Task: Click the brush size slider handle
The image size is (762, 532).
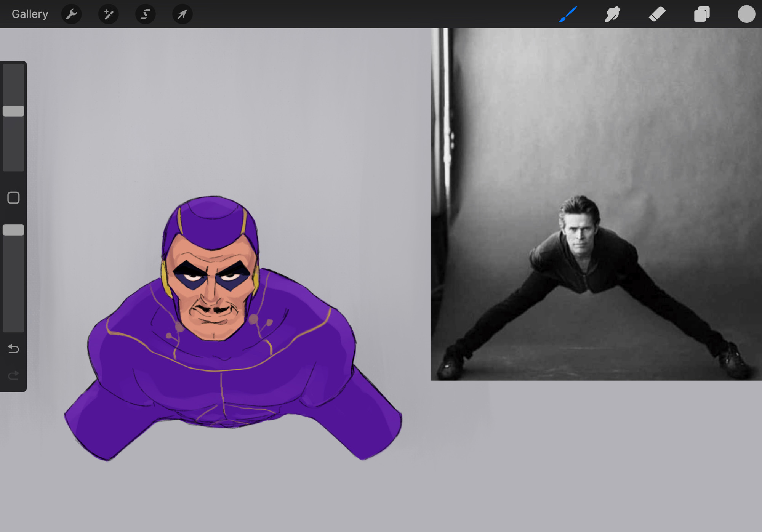Action: (13, 111)
